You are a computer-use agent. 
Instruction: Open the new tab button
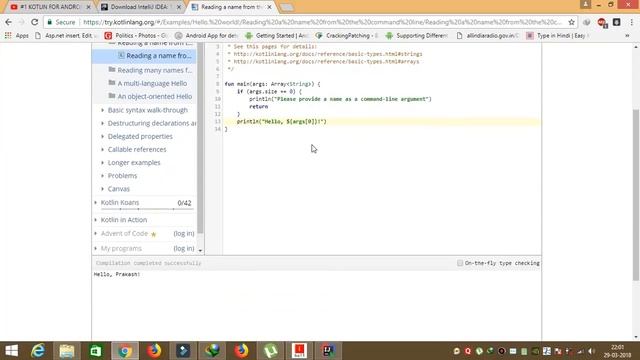tap(287, 7)
